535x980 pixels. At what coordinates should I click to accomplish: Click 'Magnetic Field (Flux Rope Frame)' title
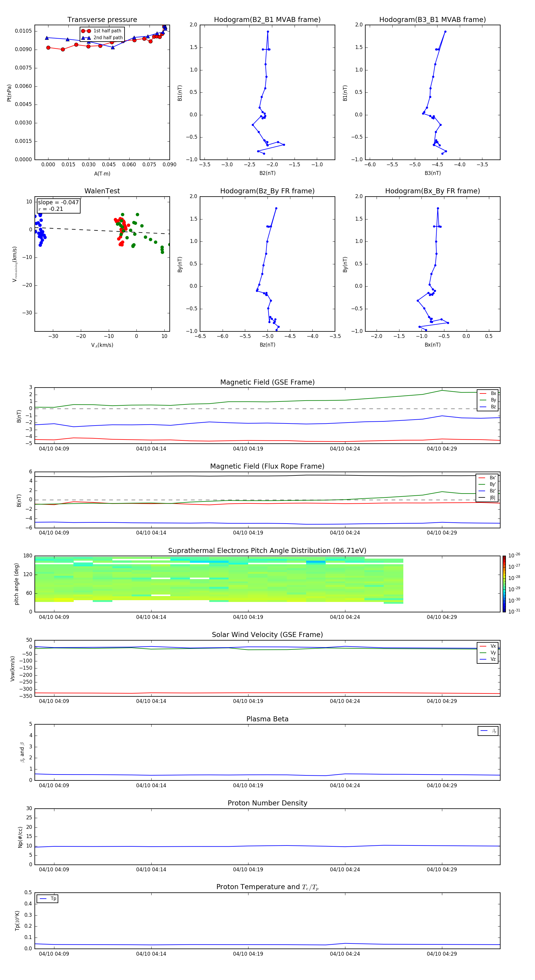point(267,467)
